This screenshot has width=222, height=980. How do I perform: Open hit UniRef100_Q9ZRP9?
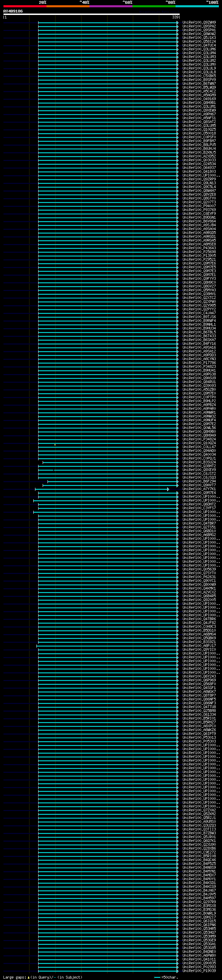[199, 179]
